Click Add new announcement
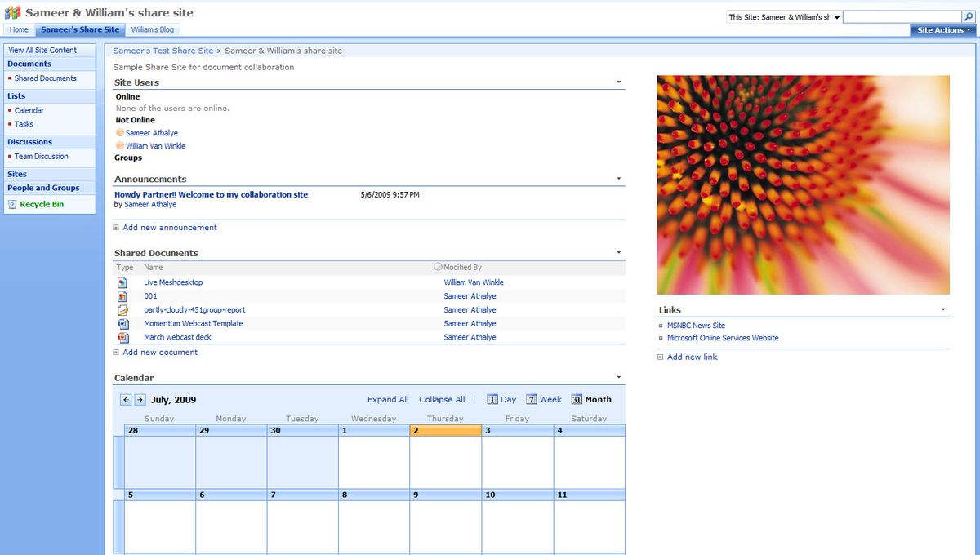Viewport: 980px width, 555px height. point(168,228)
